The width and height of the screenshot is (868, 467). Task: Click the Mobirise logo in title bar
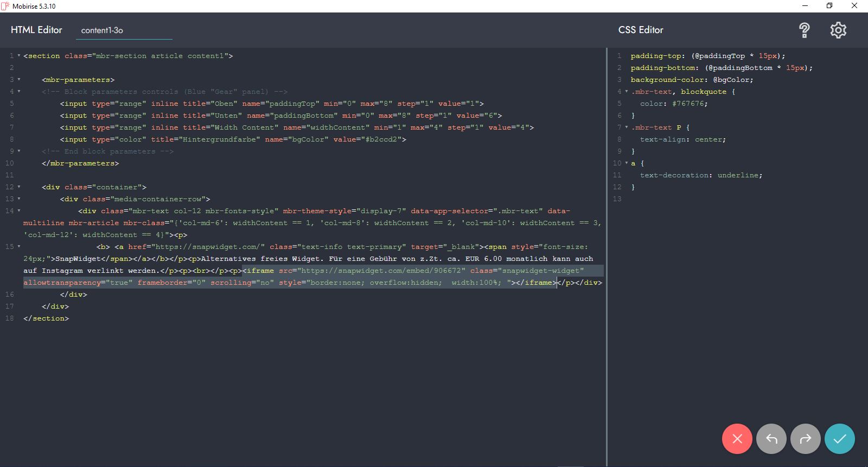tap(5, 6)
